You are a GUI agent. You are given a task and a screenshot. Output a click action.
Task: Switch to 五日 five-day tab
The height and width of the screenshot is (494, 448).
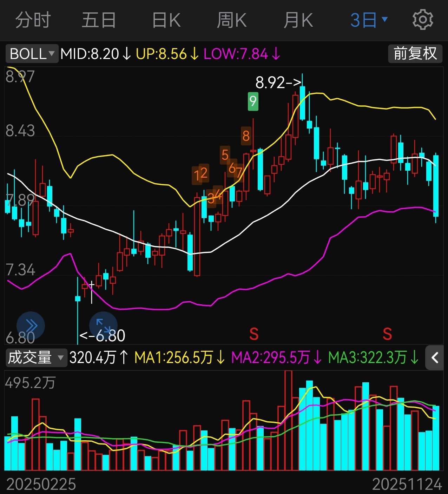coord(99,20)
